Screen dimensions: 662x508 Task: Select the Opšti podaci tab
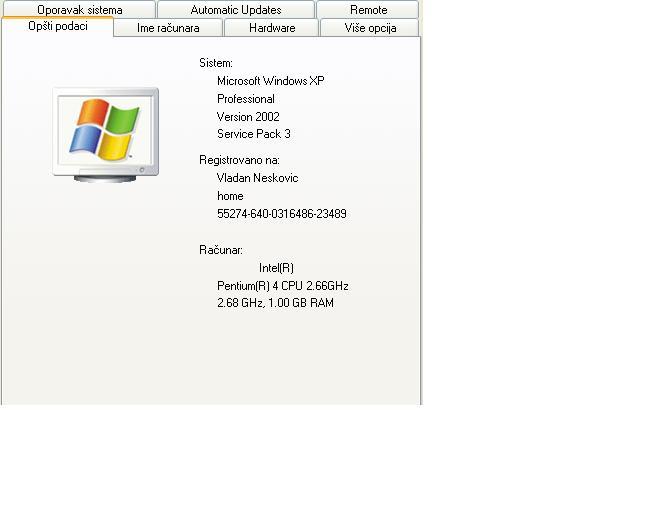[58, 27]
